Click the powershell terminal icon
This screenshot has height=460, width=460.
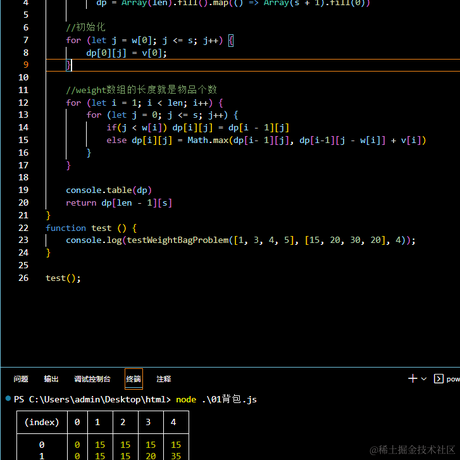[x=438, y=379]
